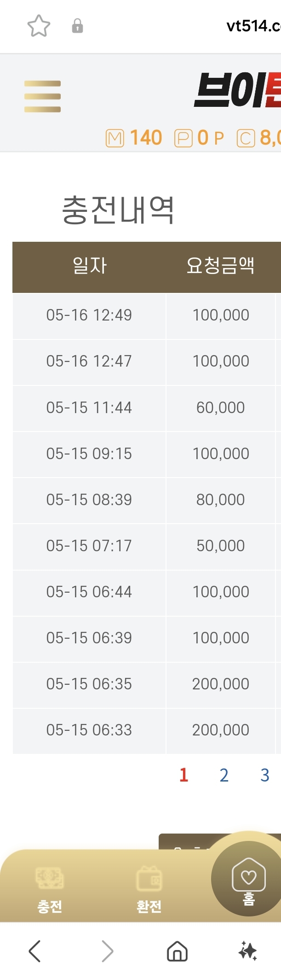Go forward with the browser forward arrow
Screen dimensions: 281x980
click(107, 951)
